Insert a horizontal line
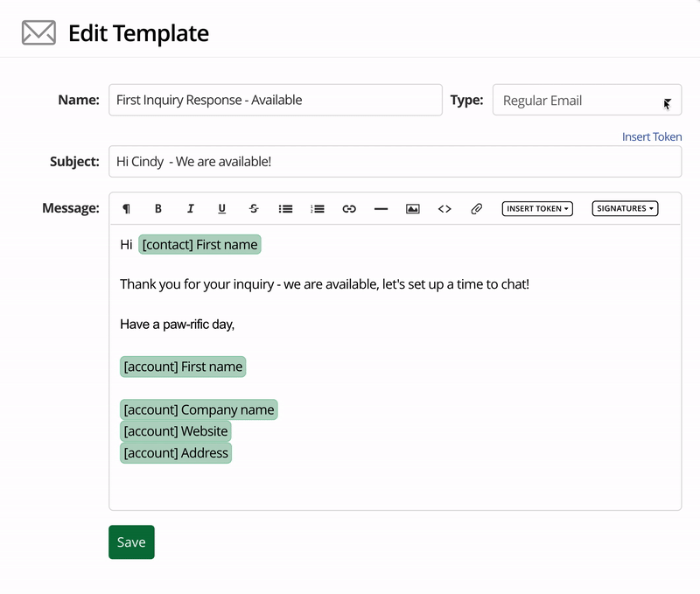The height and width of the screenshot is (594, 700). coord(381,209)
